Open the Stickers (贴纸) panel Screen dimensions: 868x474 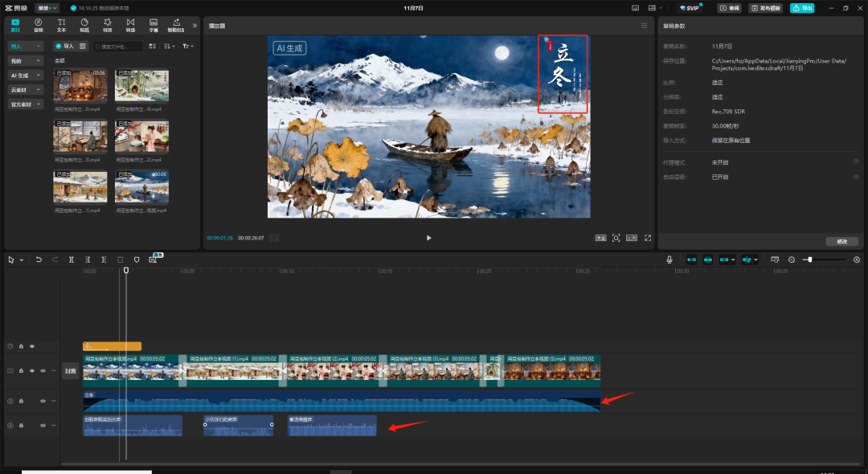(84, 25)
